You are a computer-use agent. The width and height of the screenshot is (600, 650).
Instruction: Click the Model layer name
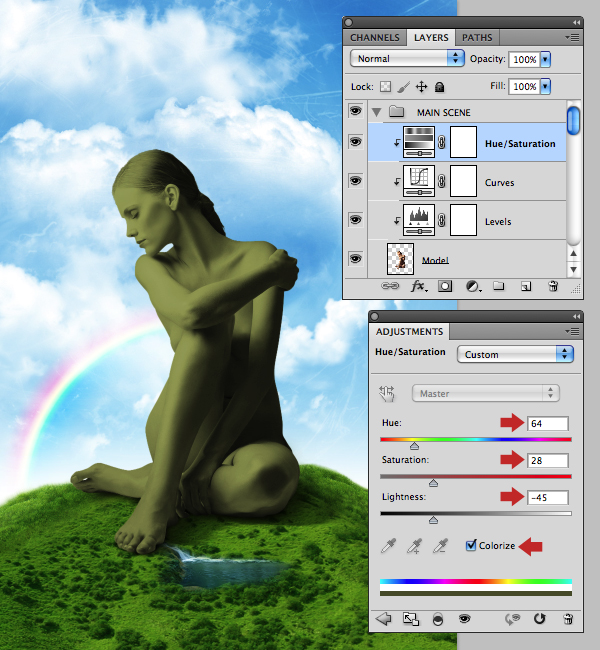[435, 260]
